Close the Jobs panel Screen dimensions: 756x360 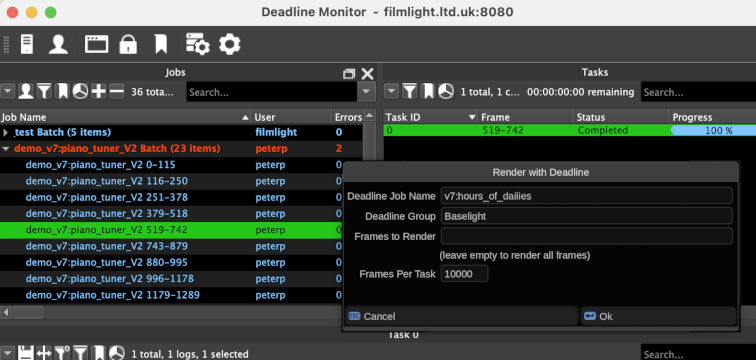tap(367, 74)
